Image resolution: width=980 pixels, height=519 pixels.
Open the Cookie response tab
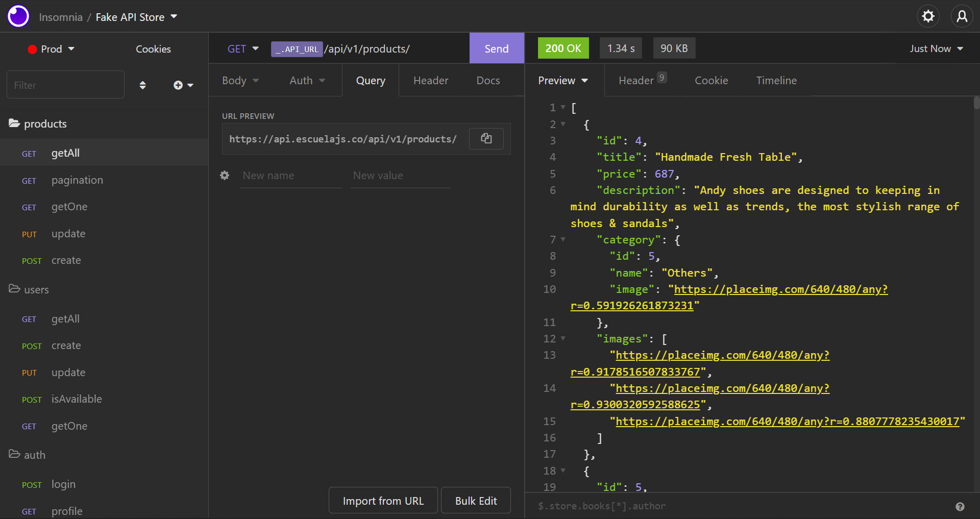coord(711,81)
